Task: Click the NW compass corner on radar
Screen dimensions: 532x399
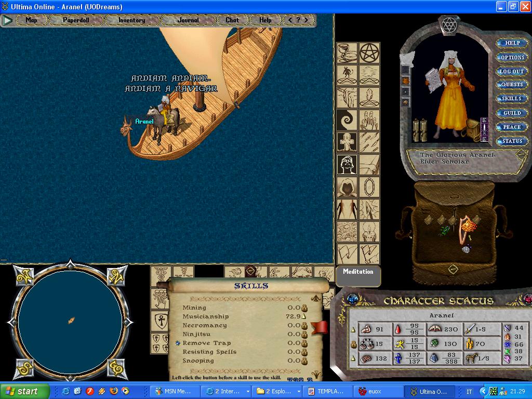Action: click(24, 276)
